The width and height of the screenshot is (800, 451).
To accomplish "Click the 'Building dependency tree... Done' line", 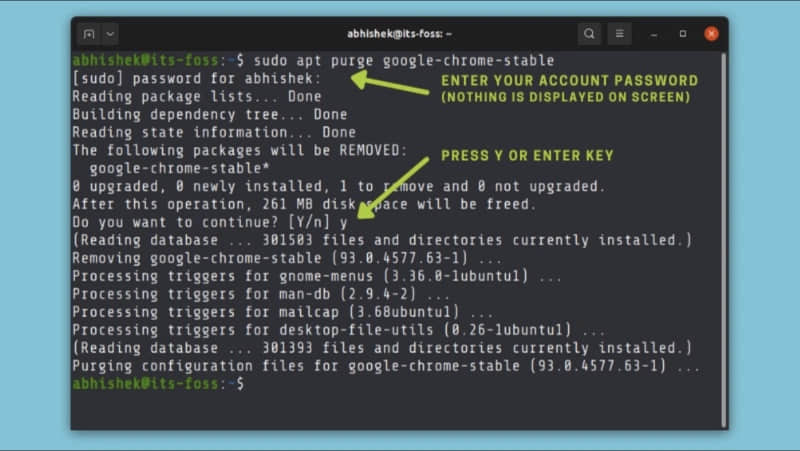I will (x=210, y=114).
